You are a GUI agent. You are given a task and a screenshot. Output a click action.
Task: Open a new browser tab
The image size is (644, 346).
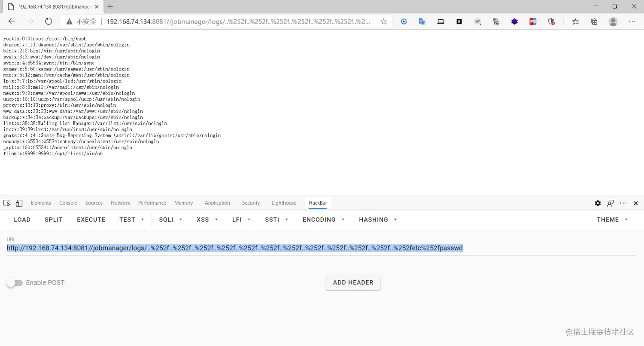110,6
